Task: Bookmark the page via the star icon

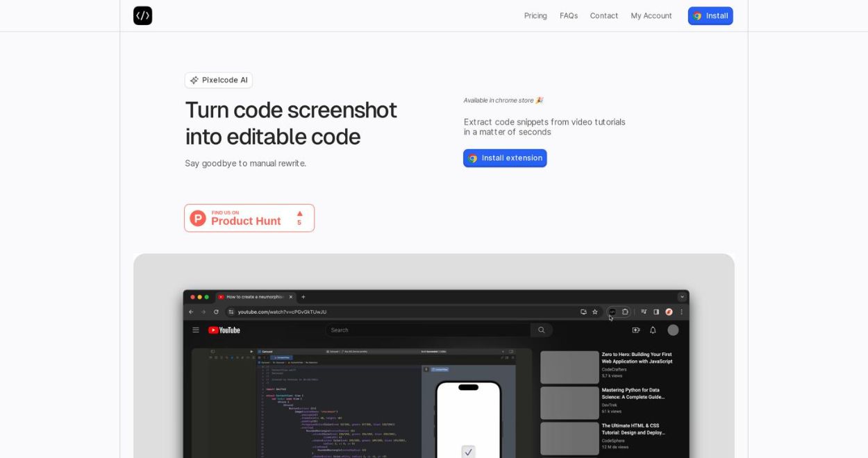Action: tap(595, 312)
